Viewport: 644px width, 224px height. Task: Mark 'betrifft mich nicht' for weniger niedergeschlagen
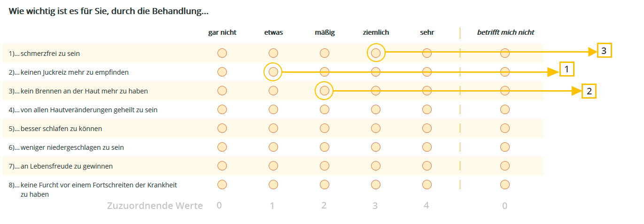[505, 147]
